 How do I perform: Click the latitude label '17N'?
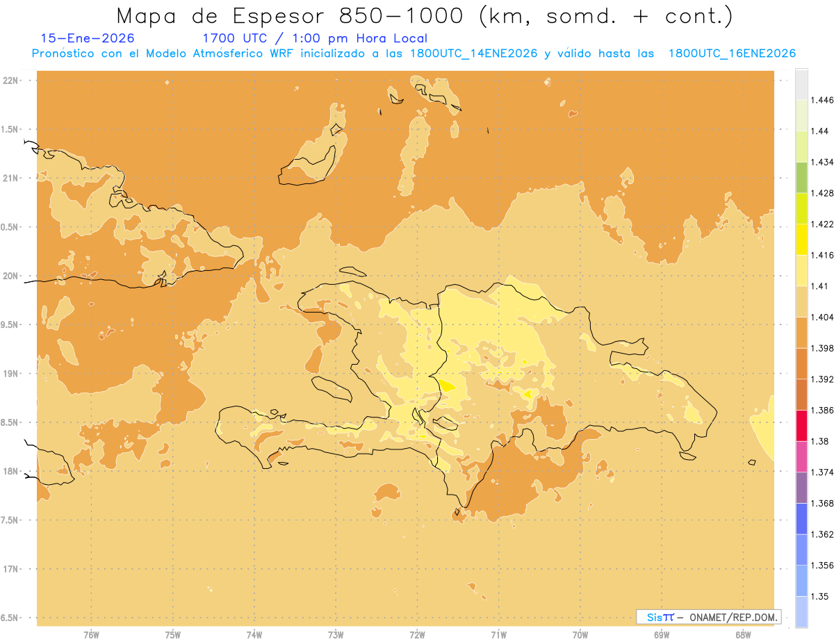pos(10,569)
